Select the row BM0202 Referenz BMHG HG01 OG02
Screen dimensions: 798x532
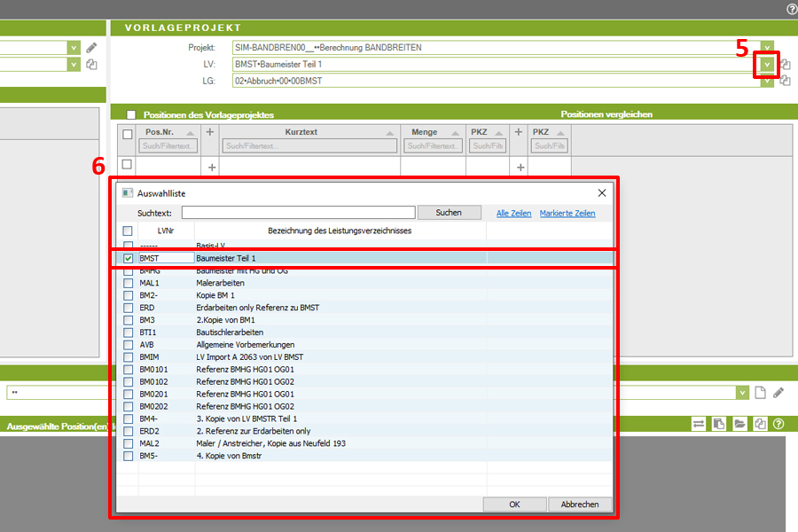pyautogui.click(x=364, y=406)
